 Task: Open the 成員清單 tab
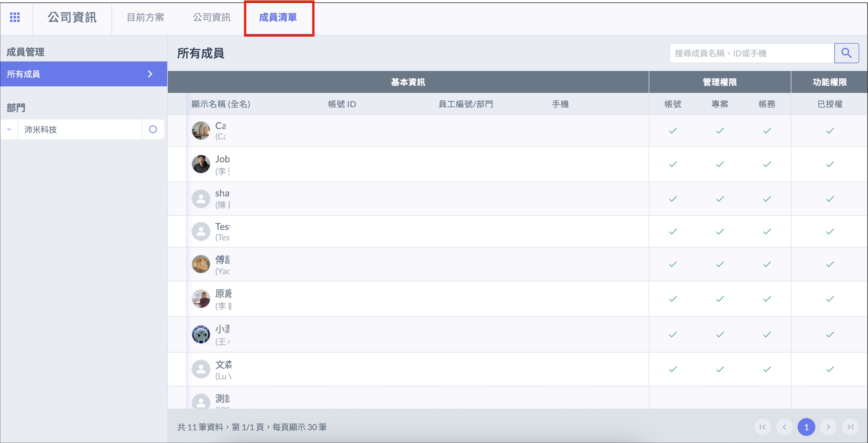pos(278,17)
